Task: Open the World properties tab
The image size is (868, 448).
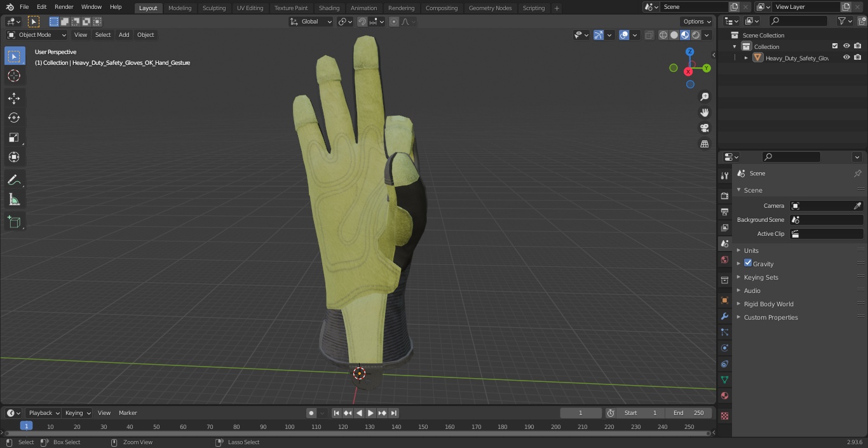Action: point(724,259)
